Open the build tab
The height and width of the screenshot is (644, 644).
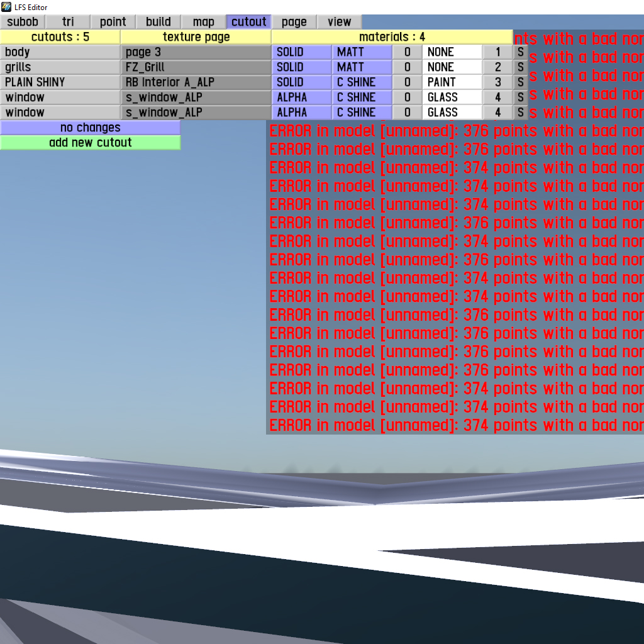[158, 22]
